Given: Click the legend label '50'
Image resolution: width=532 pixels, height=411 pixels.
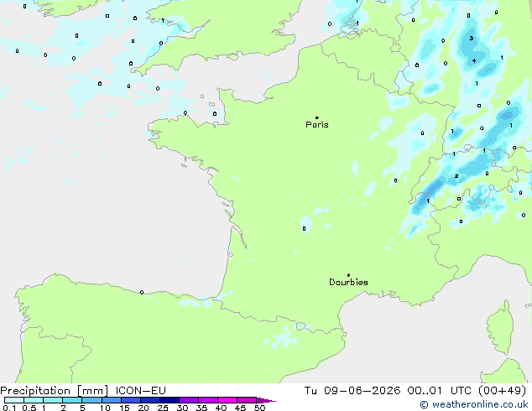Looking at the screenshot, I should coord(259,408).
